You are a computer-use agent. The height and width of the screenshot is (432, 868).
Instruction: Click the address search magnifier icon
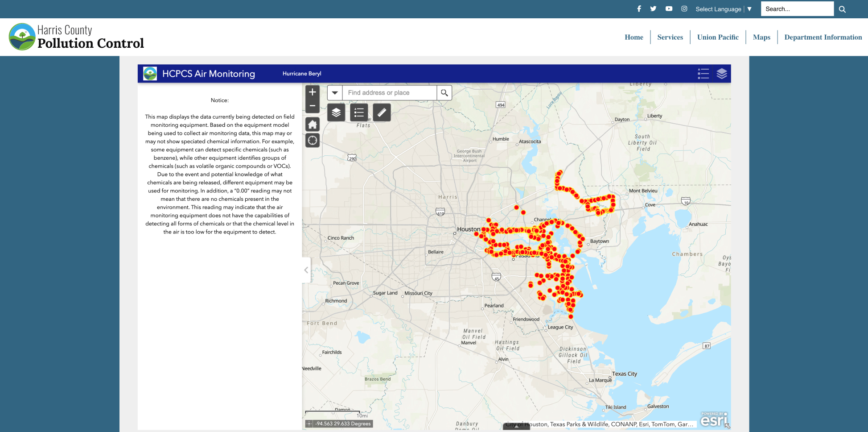click(444, 93)
